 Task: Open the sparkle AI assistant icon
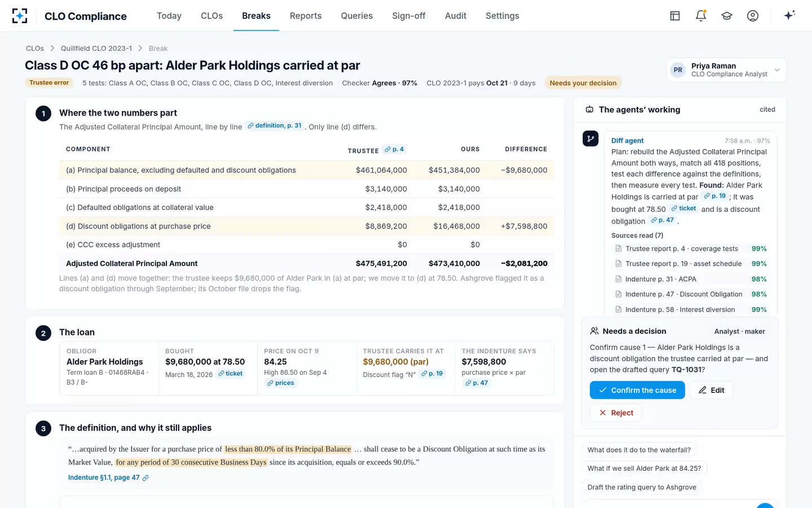[789, 15]
